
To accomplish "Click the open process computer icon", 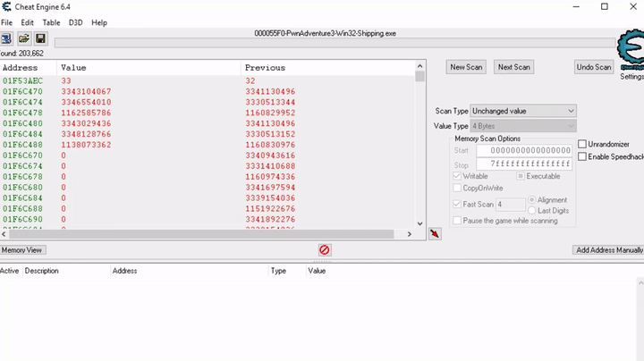I will point(6,38).
